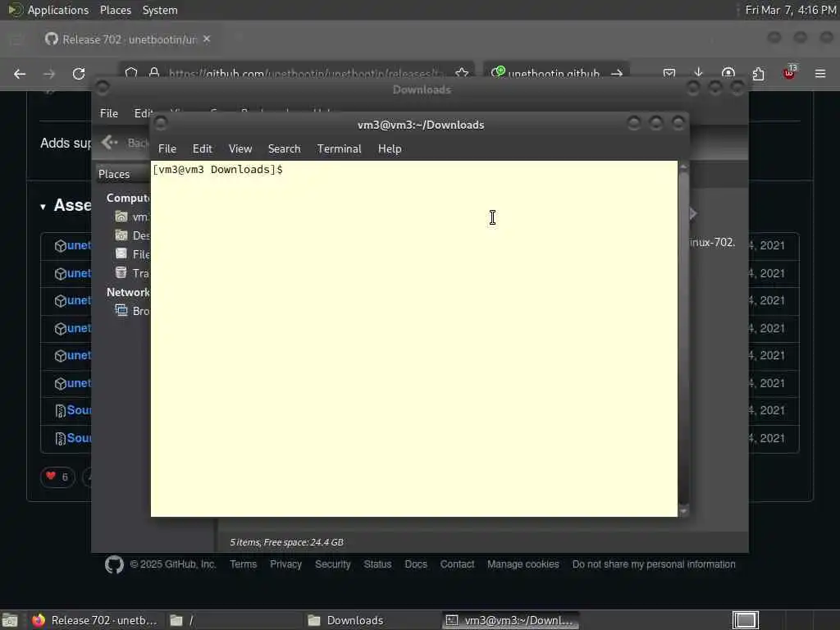
Task: Open the Places sidebar selector in file manager
Action: tap(123, 174)
